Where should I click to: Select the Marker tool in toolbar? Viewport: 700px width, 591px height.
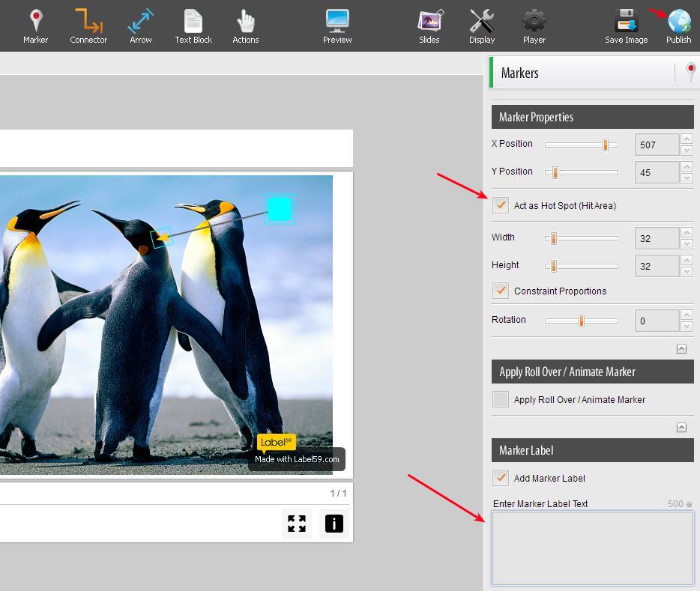35,25
